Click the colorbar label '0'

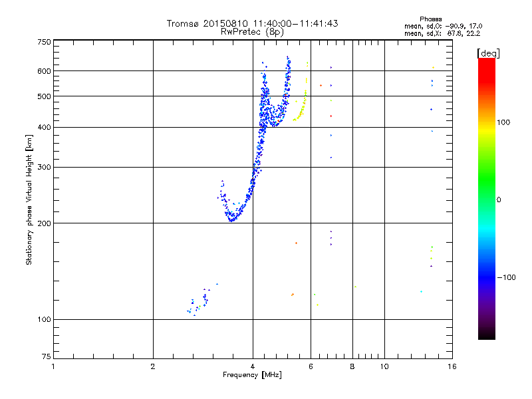pos(499,200)
